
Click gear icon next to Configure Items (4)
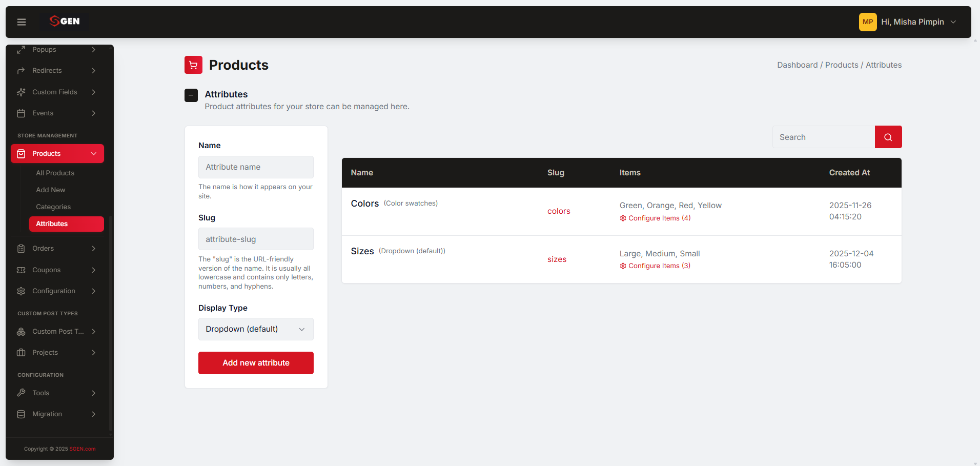pyautogui.click(x=623, y=218)
